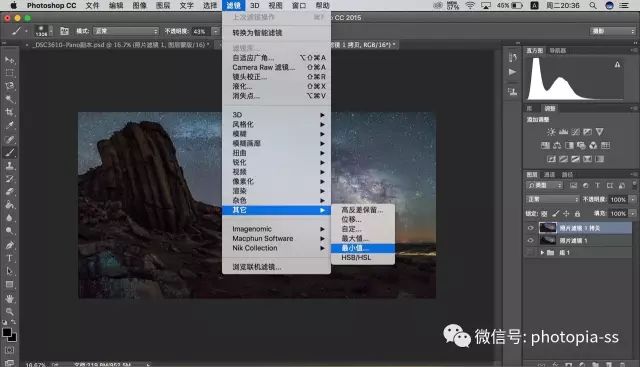Toggle the layer filtering switch

(634, 185)
